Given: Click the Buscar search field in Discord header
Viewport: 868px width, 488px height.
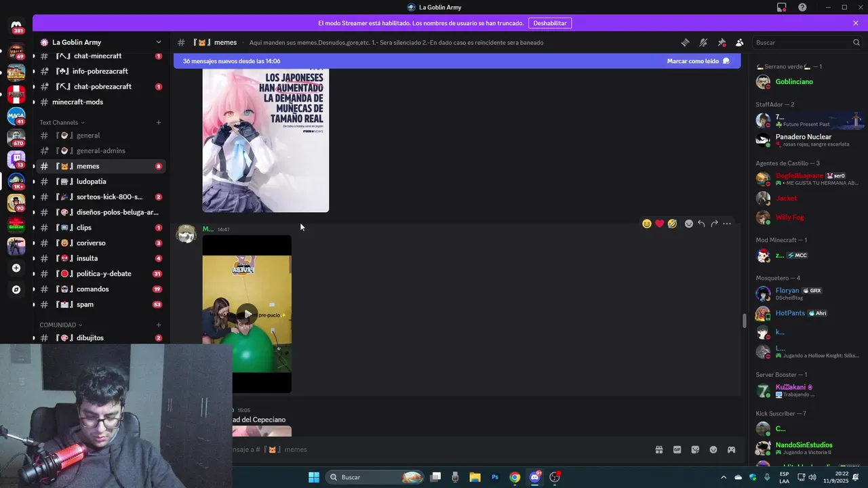Looking at the screenshot, I should (806, 42).
